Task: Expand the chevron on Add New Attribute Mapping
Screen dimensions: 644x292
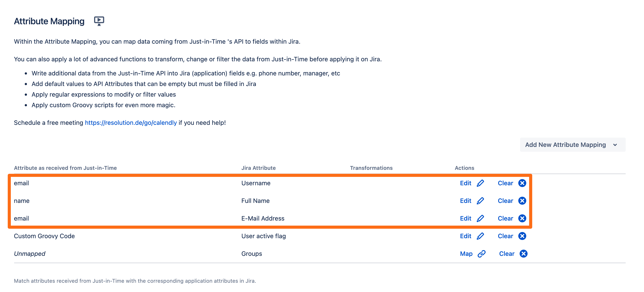Action: (615, 145)
